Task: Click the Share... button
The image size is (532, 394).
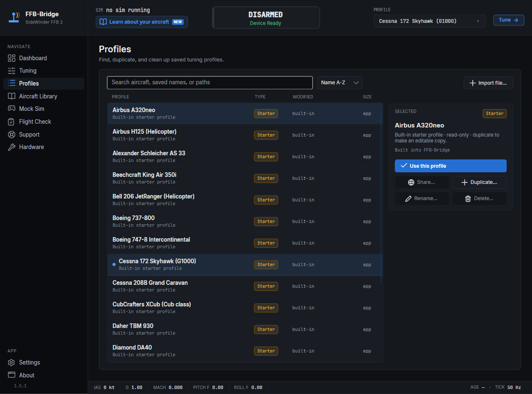Action: [x=421, y=182]
